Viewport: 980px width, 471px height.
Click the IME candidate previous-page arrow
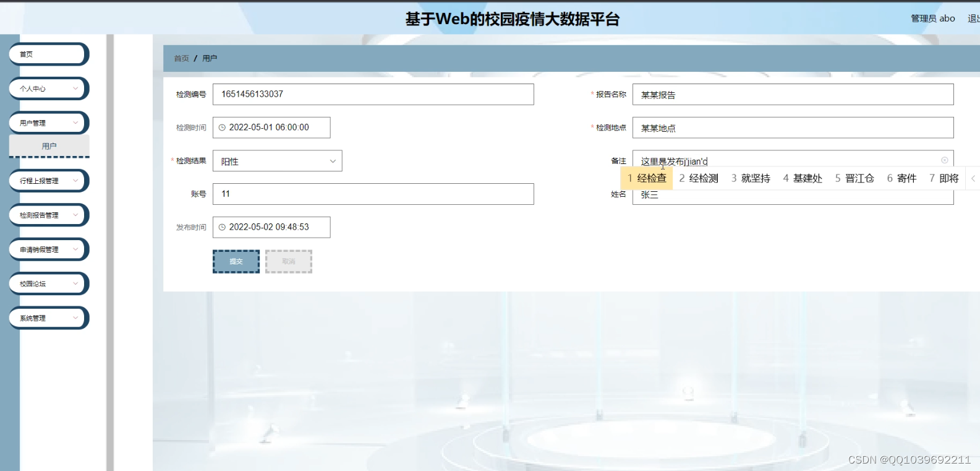[x=973, y=178]
